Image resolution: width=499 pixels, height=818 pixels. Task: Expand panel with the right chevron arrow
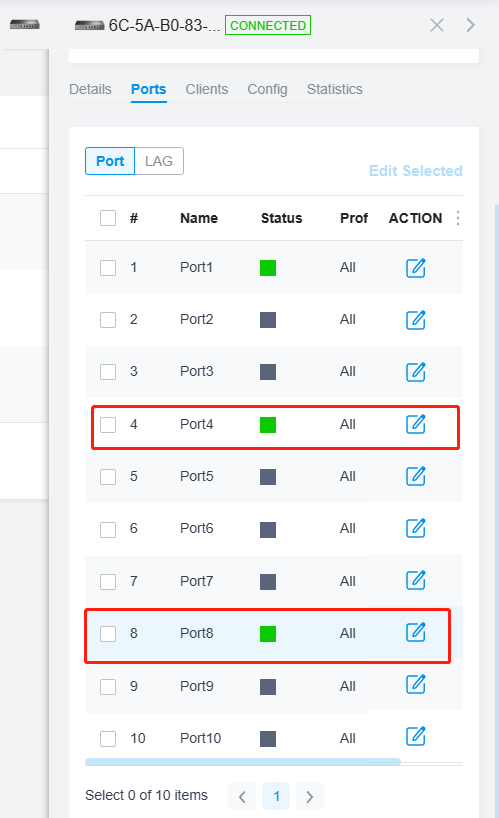click(x=470, y=25)
